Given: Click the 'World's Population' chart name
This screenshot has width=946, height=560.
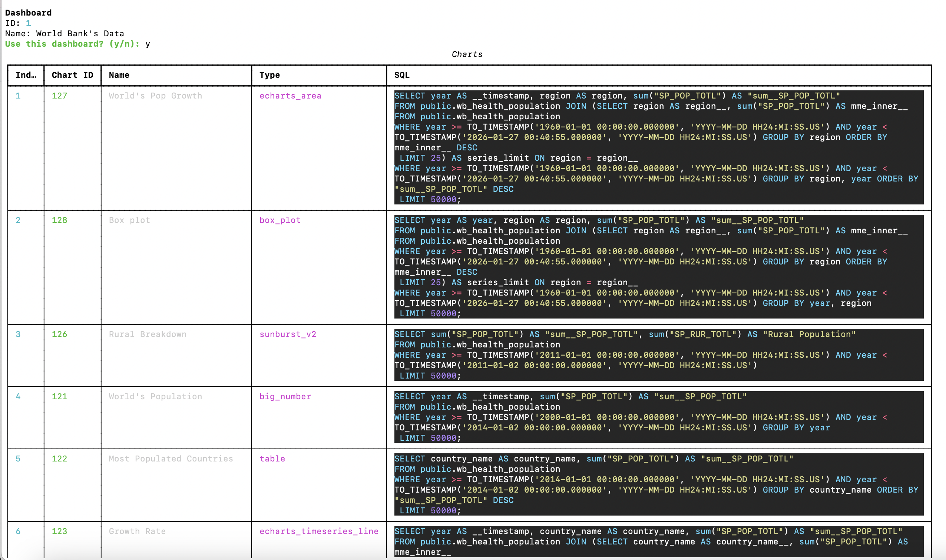Looking at the screenshot, I should click(155, 397).
